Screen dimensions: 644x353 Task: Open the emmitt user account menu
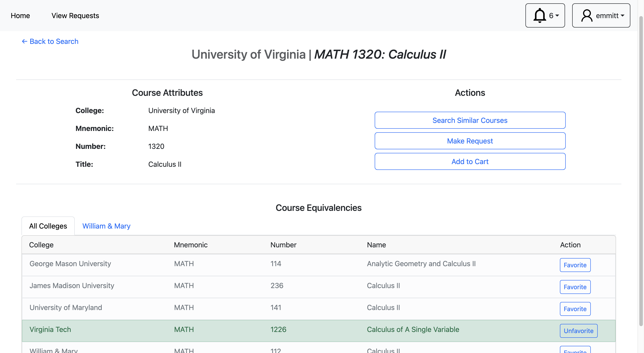[601, 15]
